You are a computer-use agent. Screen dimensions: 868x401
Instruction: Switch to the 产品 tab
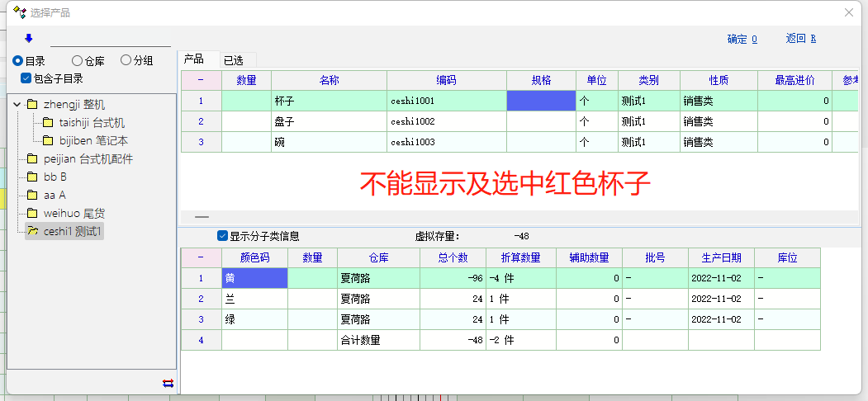click(x=193, y=59)
